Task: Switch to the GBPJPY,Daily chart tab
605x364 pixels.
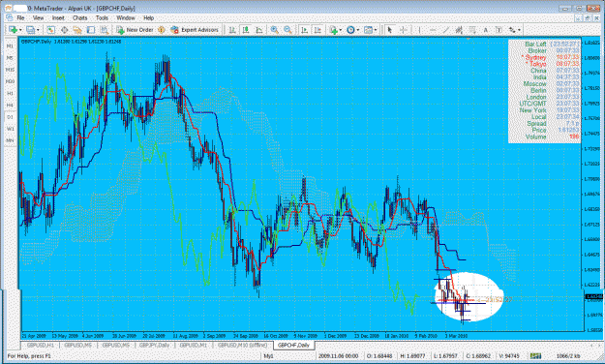Action: coord(154,345)
